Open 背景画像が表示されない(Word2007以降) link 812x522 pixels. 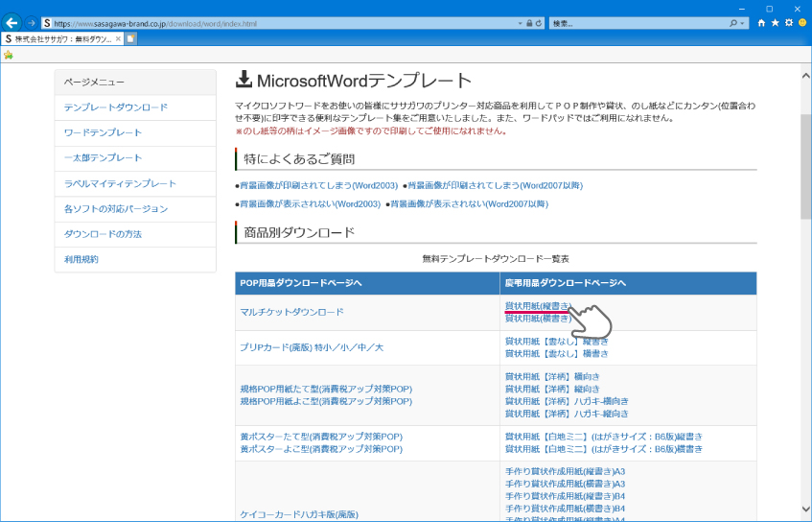[x=470, y=204]
